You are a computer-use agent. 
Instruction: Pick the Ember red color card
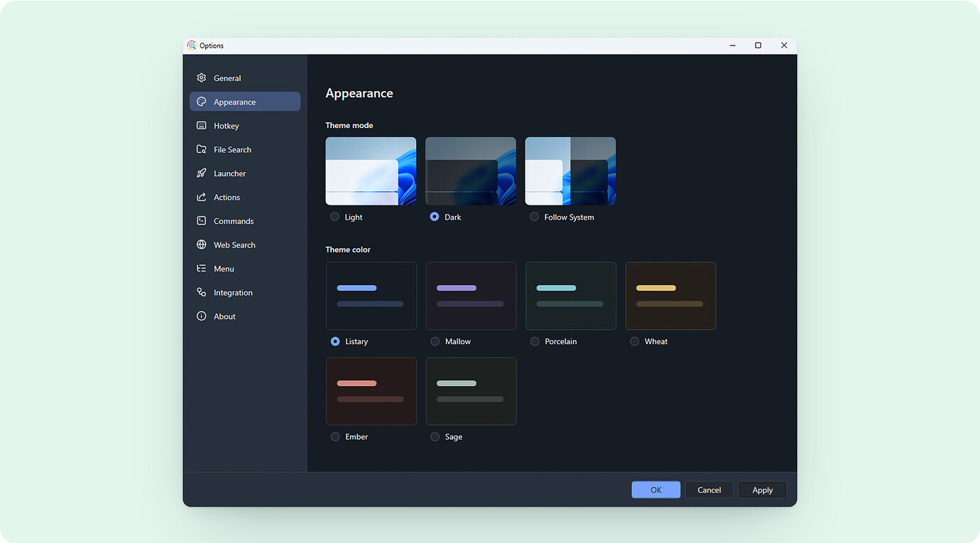point(371,391)
